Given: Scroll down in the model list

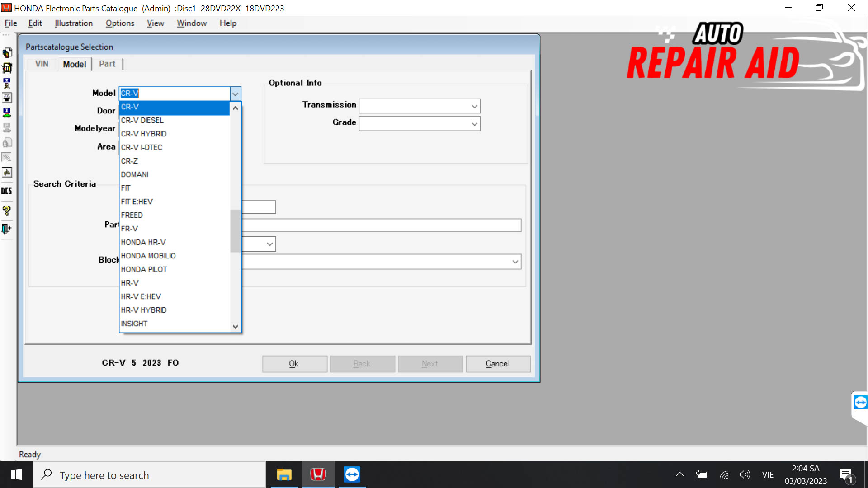Looking at the screenshot, I should tap(235, 326).
